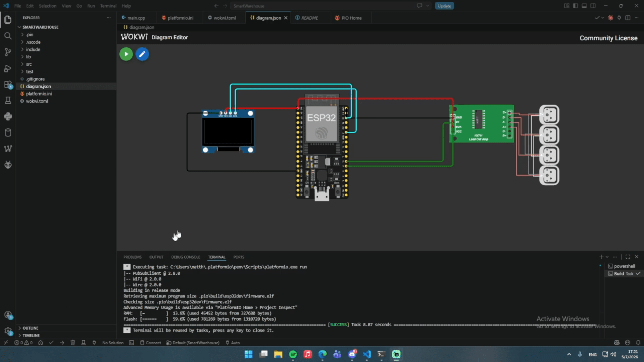
Task: Click the Explorer files icon in activity bar
Action: [x=8, y=19]
